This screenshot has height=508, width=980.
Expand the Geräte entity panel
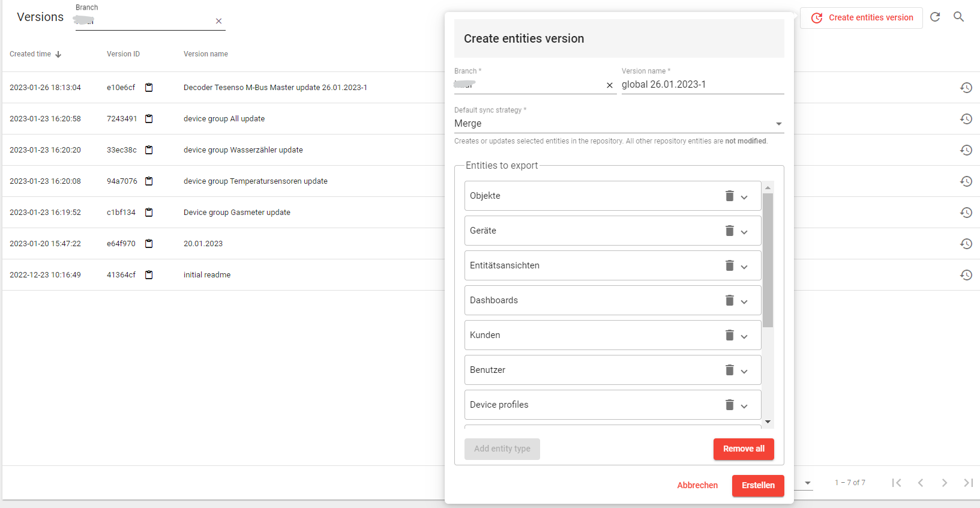pyautogui.click(x=744, y=232)
